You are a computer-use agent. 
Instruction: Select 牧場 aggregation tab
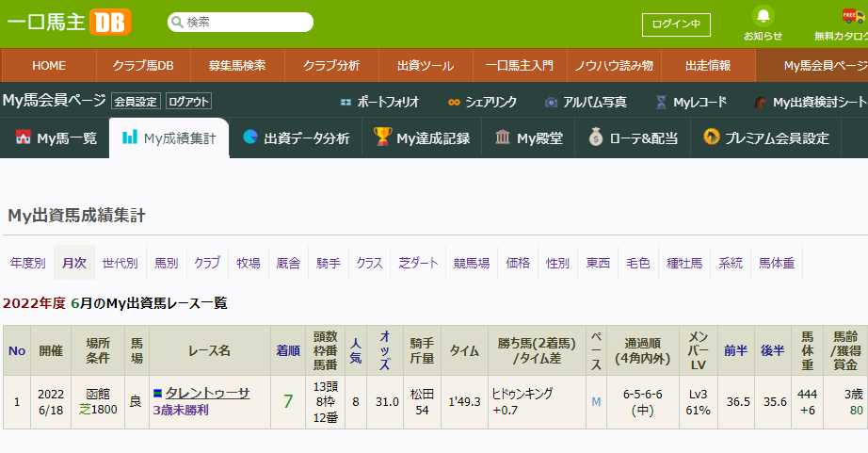tap(248, 263)
